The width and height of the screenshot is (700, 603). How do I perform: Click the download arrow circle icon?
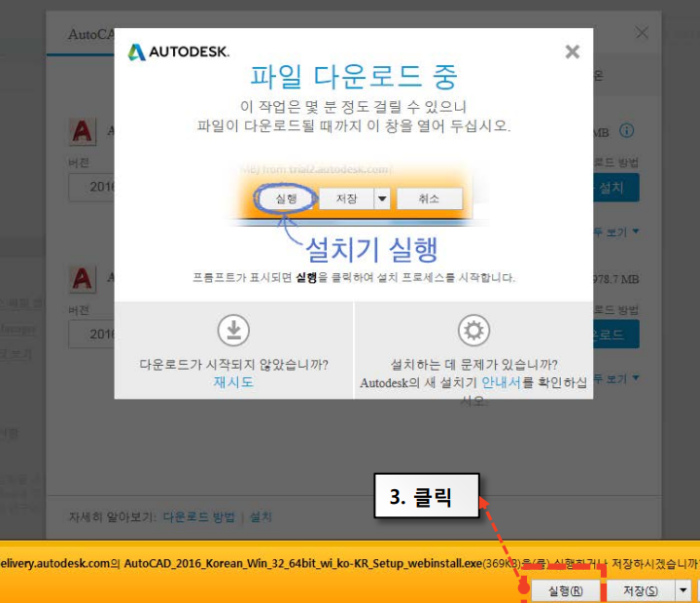click(x=233, y=330)
